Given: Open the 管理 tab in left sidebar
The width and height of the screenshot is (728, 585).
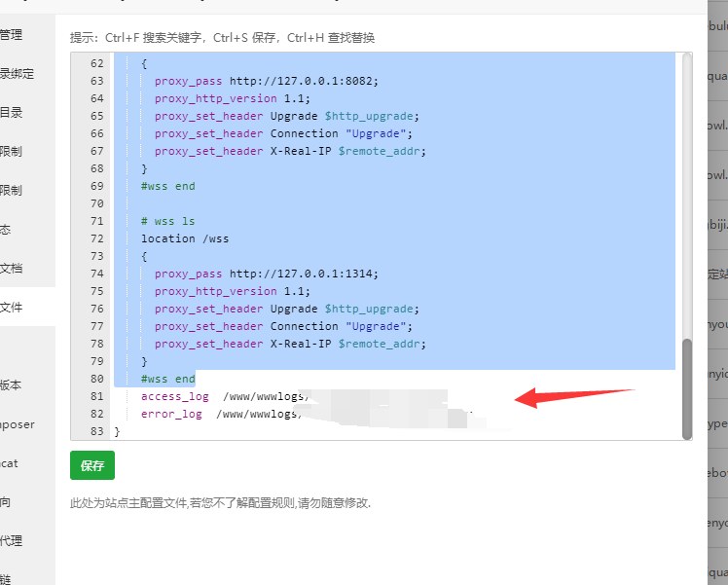Looking at the screenshot, I should tap(11, 34).
